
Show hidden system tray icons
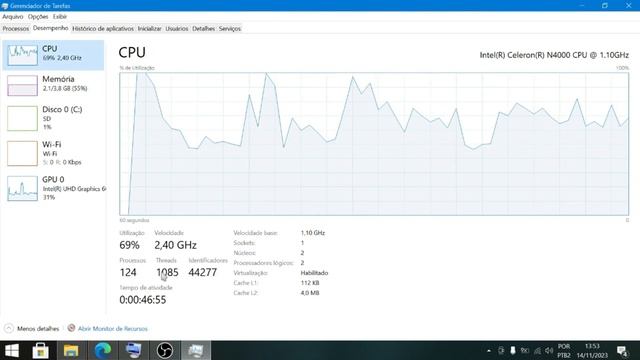tap(489, 351)
